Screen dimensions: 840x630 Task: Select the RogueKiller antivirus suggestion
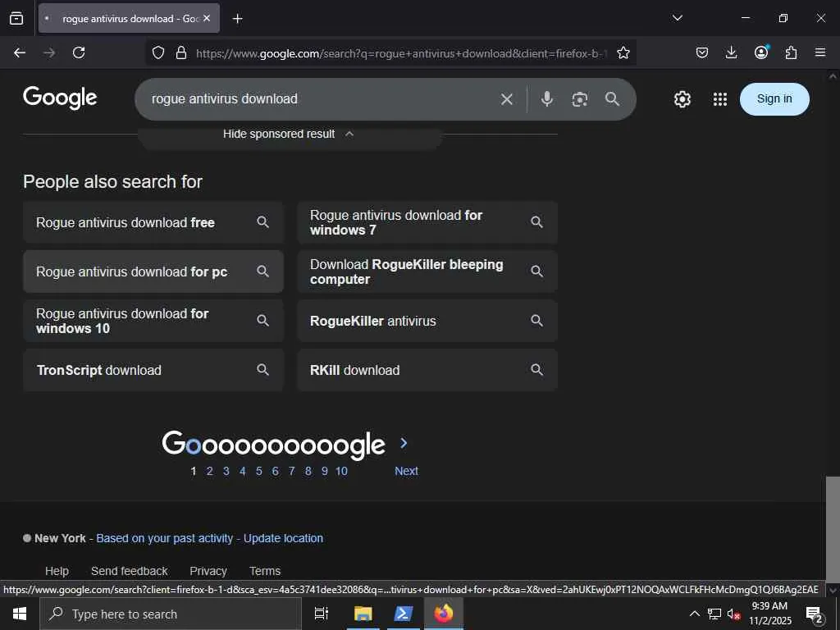coord(427,321)
